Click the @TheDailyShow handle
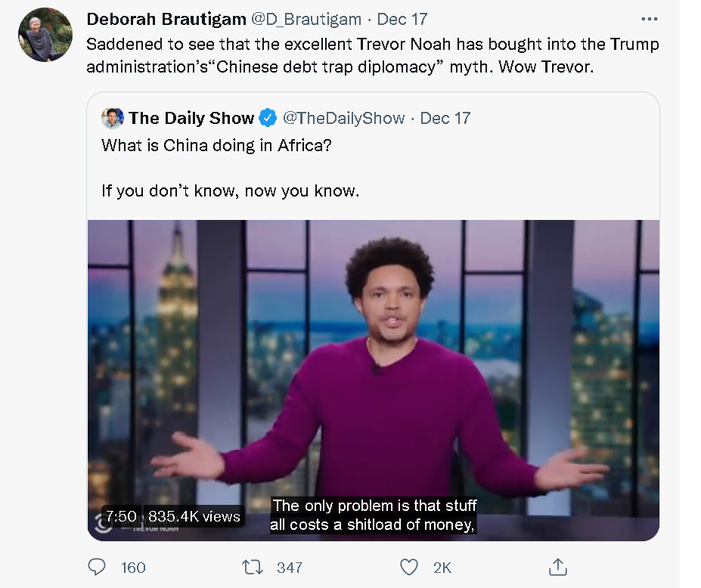The image size is (701, 588). pos(344,118)
